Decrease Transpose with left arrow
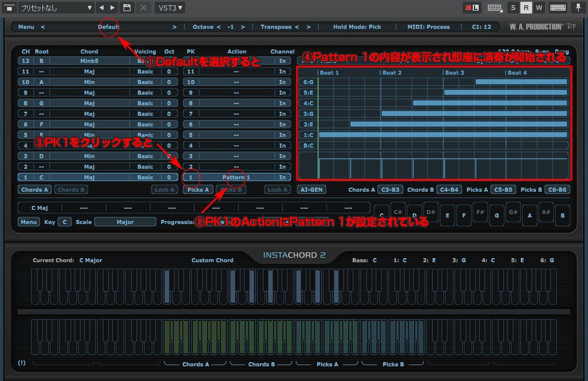Screen dimensions: 588x381 point(296,27)
